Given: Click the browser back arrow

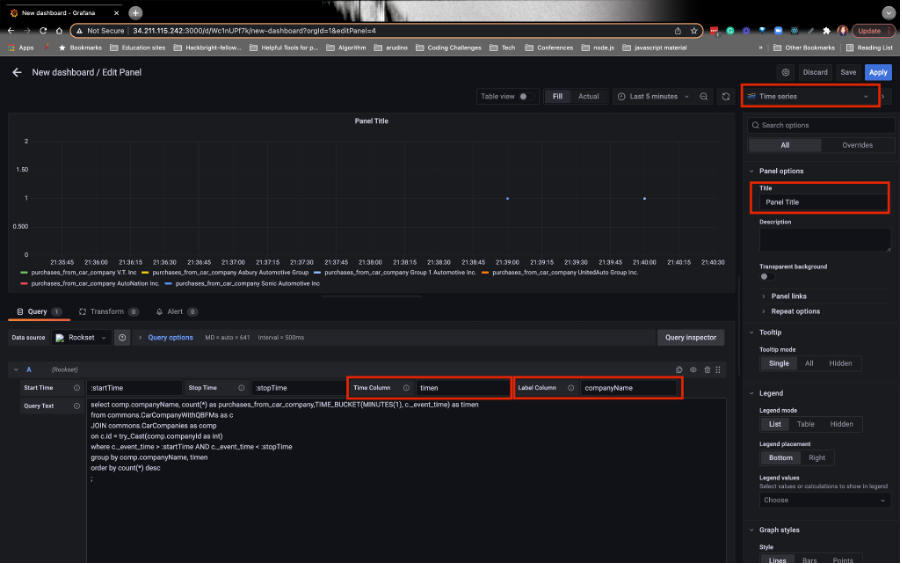Looking at the screenshot, I should click(11, 31).
